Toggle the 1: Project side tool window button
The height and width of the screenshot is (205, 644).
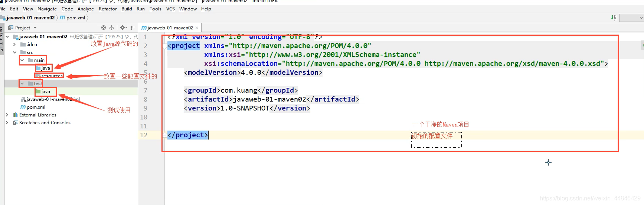pos(1,38)
